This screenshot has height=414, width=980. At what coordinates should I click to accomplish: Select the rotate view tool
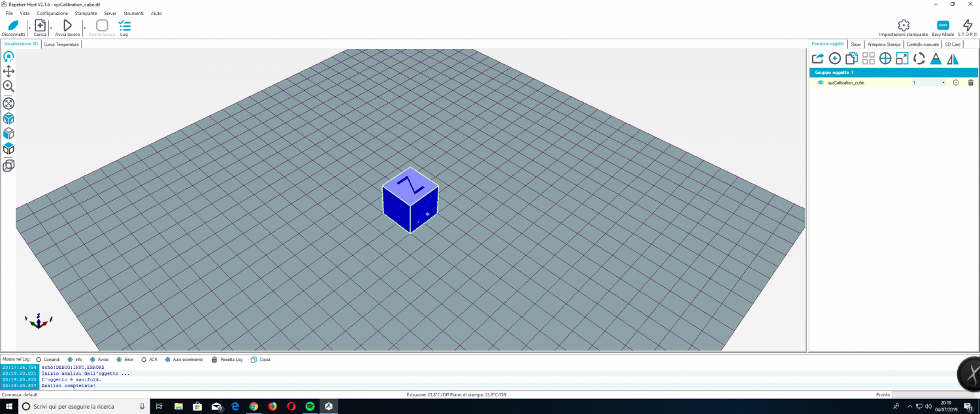pos(8,57)
